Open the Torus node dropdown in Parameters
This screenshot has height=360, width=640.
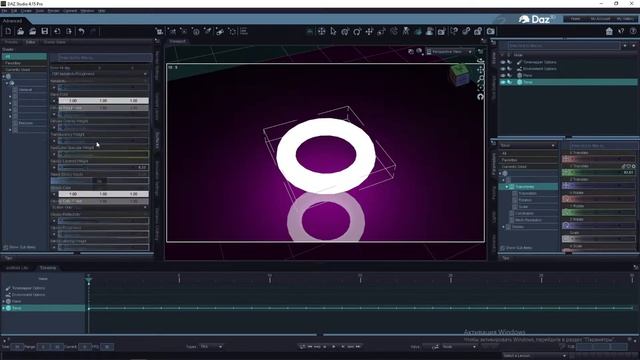[527, 145]
